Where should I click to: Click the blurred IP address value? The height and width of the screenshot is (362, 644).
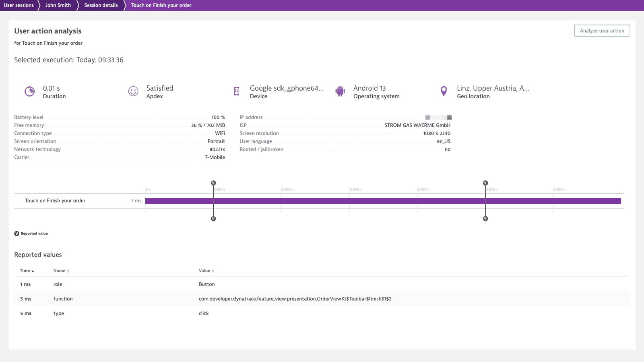pyautogui.click(x=438, y=118)
